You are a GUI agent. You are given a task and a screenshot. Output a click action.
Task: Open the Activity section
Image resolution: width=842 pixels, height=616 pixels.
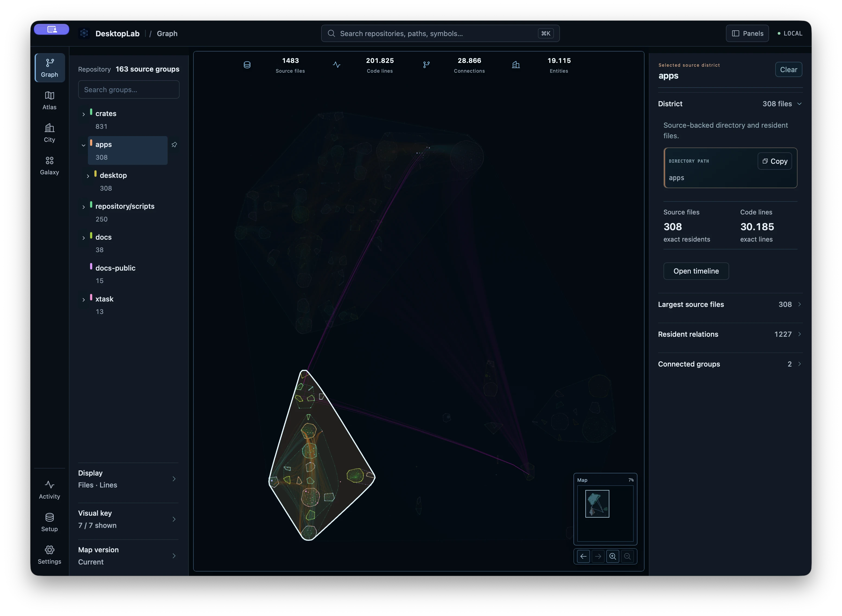click(50, 490)
